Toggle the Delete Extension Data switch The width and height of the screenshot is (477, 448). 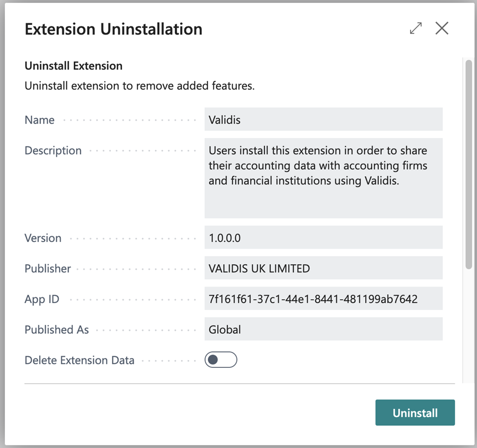point(221,359)
